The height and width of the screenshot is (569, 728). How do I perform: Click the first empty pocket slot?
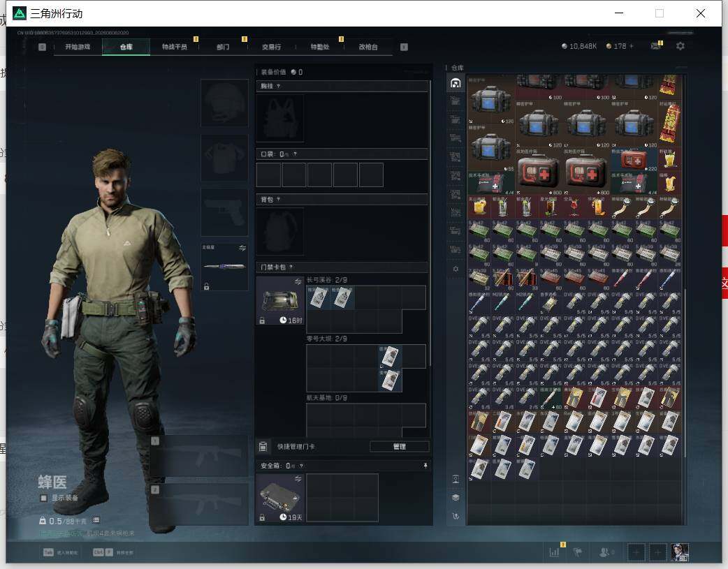tap(269, 175)
